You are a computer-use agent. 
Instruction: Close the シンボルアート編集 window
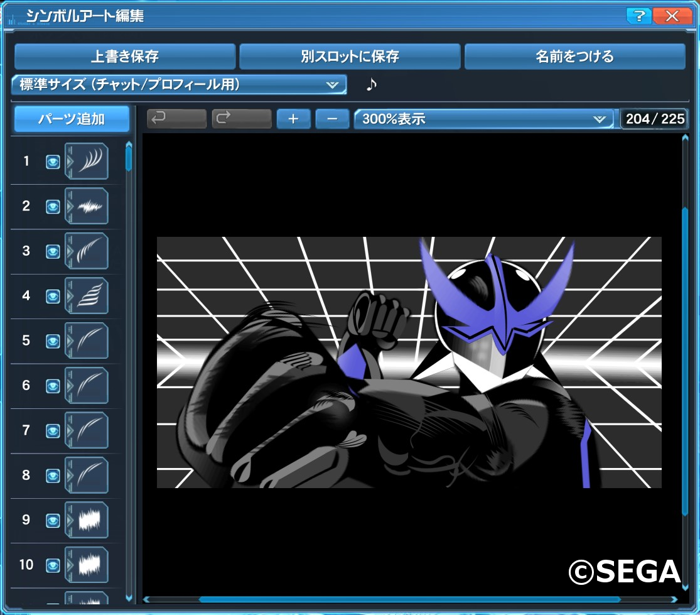672,16
